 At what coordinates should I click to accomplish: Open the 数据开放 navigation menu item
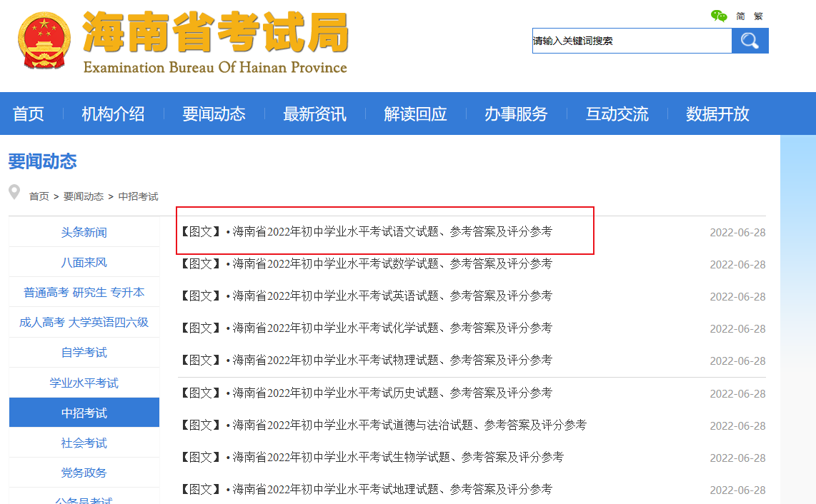(717, 114)
